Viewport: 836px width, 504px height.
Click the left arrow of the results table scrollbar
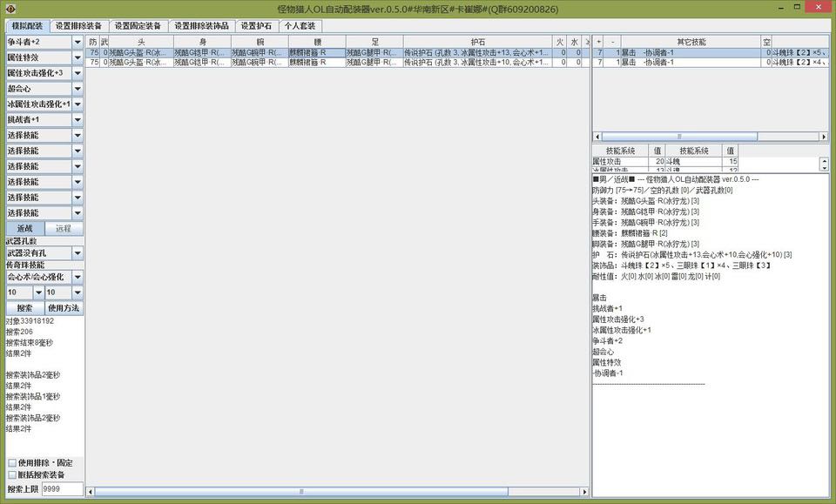(90, 492)
